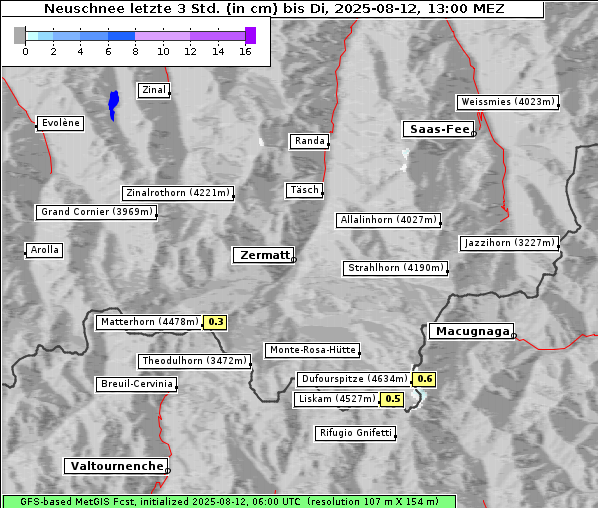Click the GFS-based MetGIS forecast footer
Viewport: 598px width, 508px height.
(x=229, y=502)
